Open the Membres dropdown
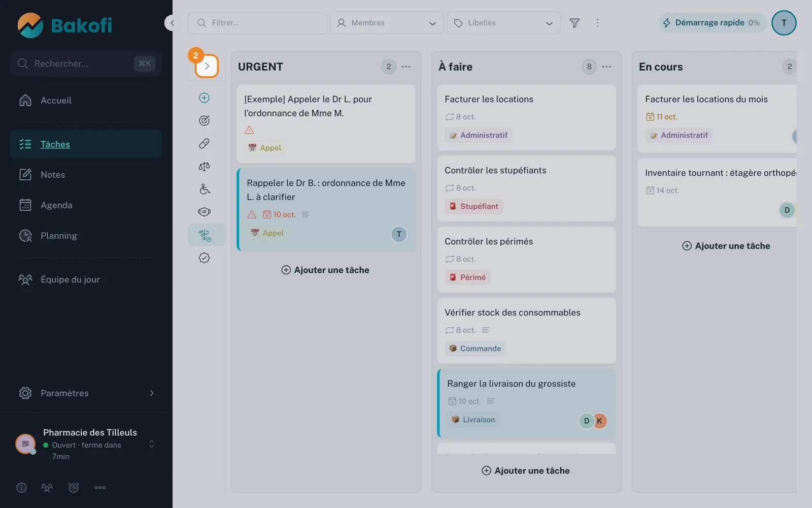This screenshot has height=508, width=812. 387,23
